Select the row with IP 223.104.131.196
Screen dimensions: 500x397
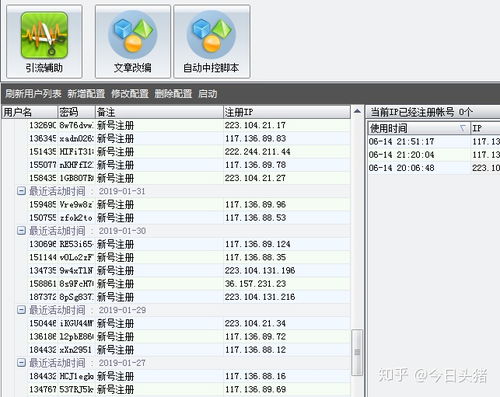click(x=189, y=270)
